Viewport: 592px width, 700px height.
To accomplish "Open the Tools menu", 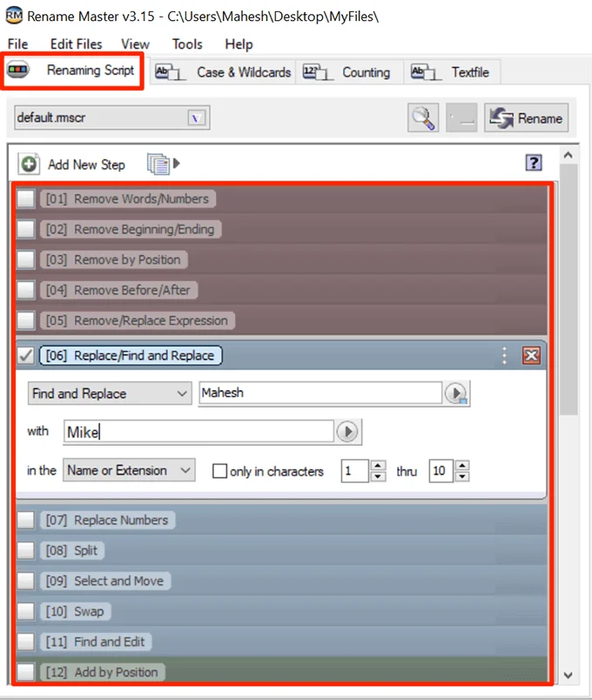I will (x=187, y=44).
